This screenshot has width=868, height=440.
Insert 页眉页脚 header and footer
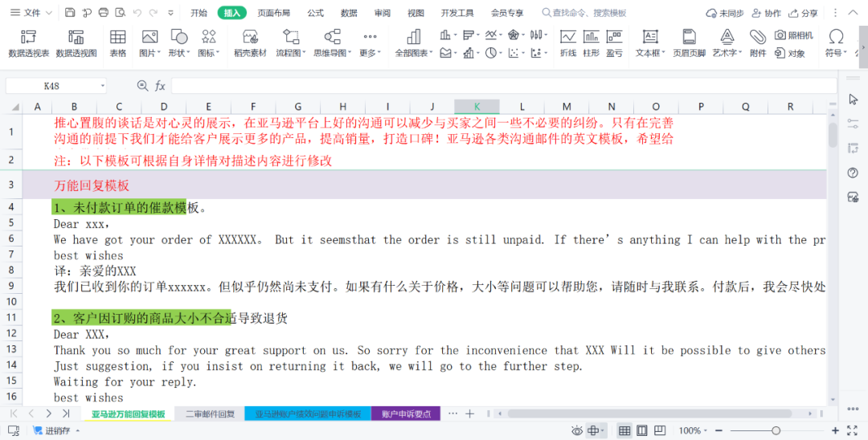click(x=690, y=43)
